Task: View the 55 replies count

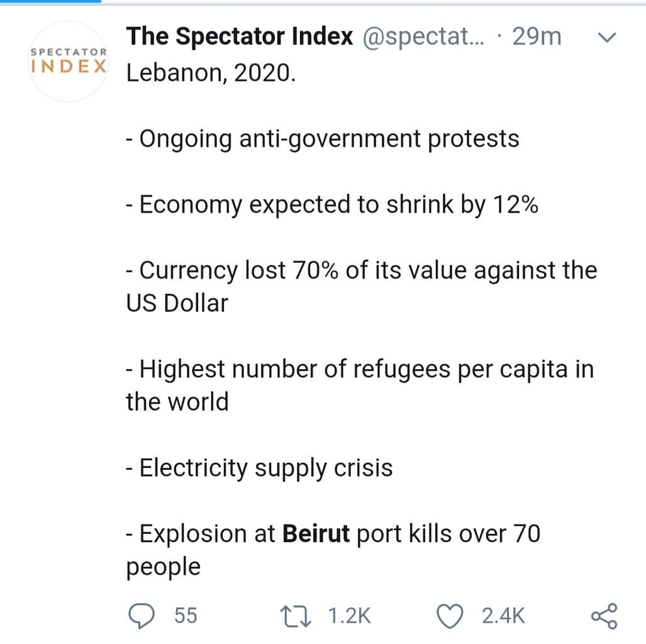Action: click(x=186, y=616)
